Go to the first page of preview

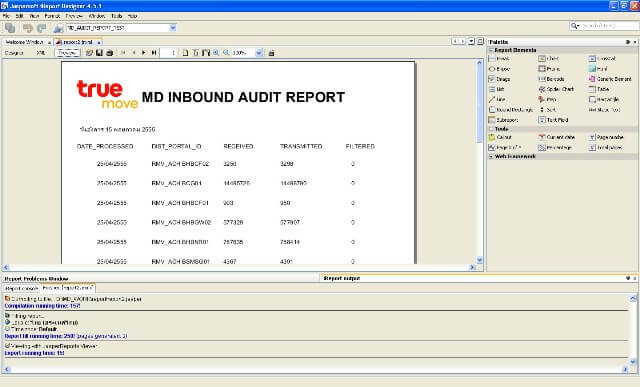point(122,53)
